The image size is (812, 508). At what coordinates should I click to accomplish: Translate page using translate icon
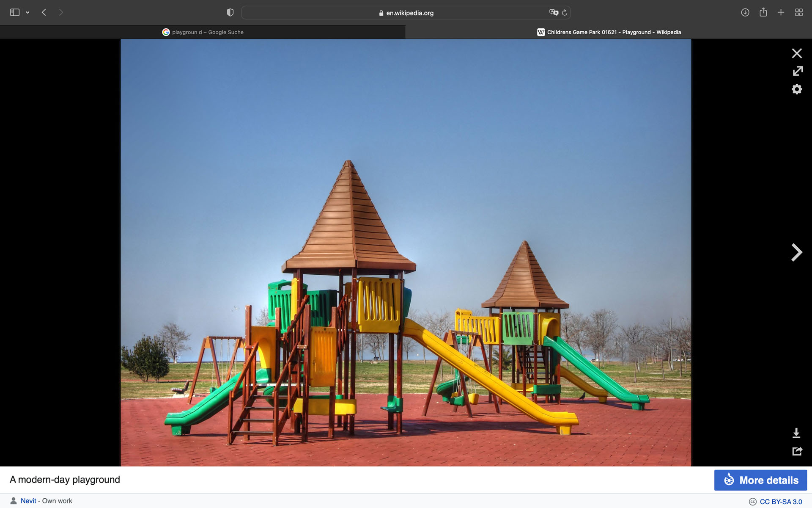coord(554,13)
